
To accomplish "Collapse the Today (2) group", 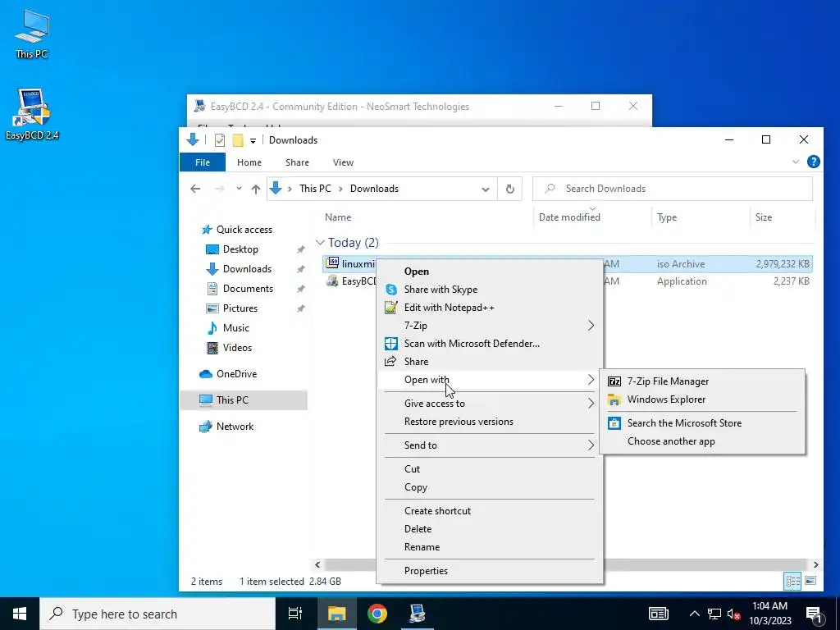I will pos(320,243).
